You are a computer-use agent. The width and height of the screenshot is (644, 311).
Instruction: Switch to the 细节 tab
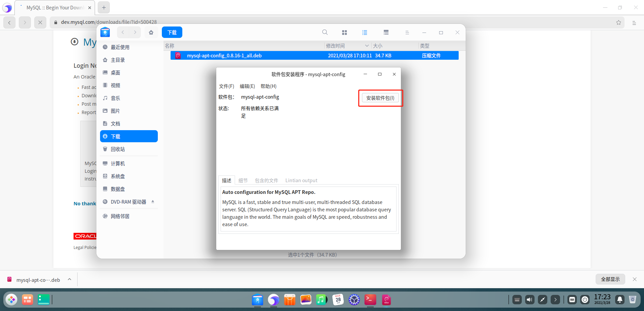point(243,180)
